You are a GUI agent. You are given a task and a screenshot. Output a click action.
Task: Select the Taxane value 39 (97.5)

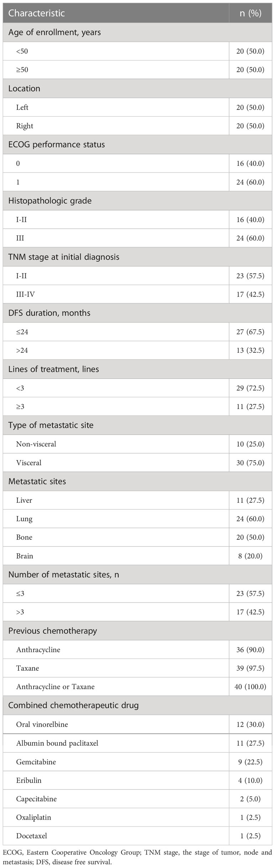[250, 669]
